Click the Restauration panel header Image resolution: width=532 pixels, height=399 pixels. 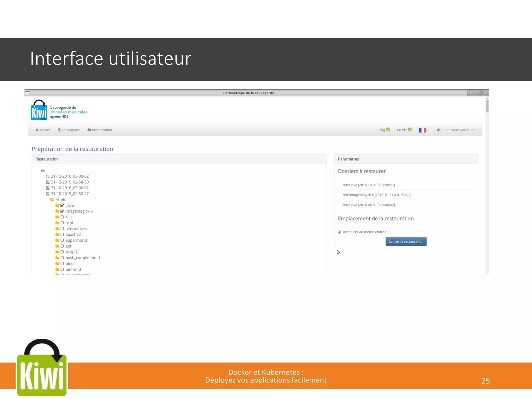(179, 159)
